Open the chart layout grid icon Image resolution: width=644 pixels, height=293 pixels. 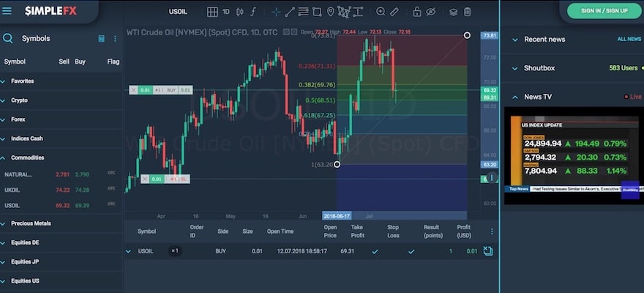(x=212, y=12)
